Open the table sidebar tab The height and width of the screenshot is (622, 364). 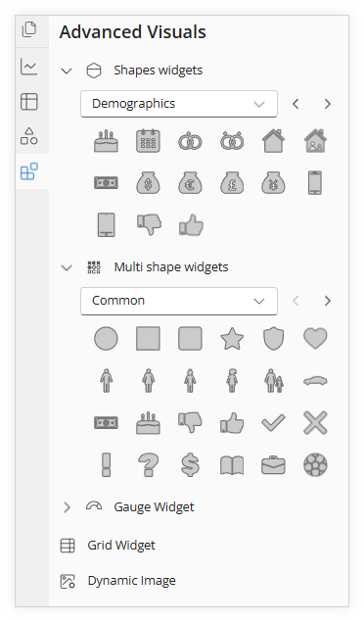tap(29, 101)
